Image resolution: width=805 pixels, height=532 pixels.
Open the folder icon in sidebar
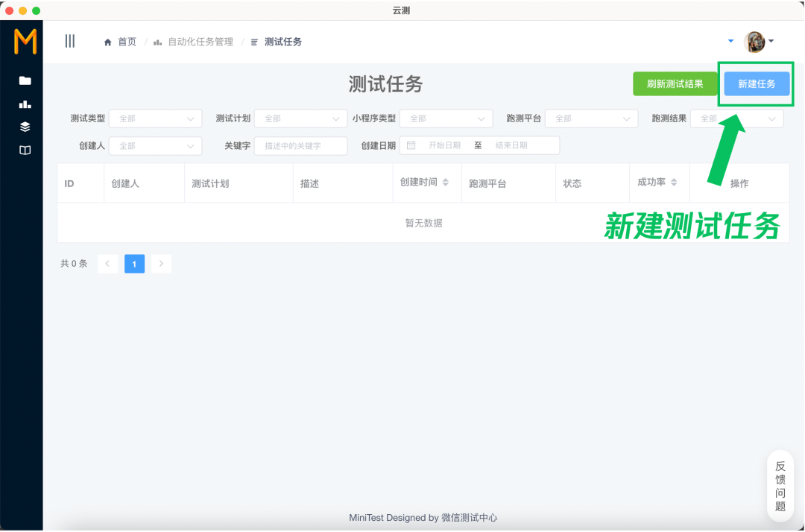pos(25,80)
